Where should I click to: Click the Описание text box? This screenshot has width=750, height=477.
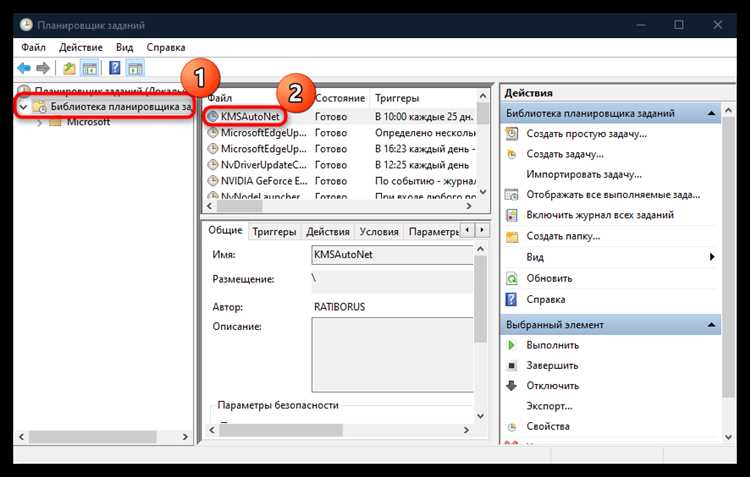point(392,355)
